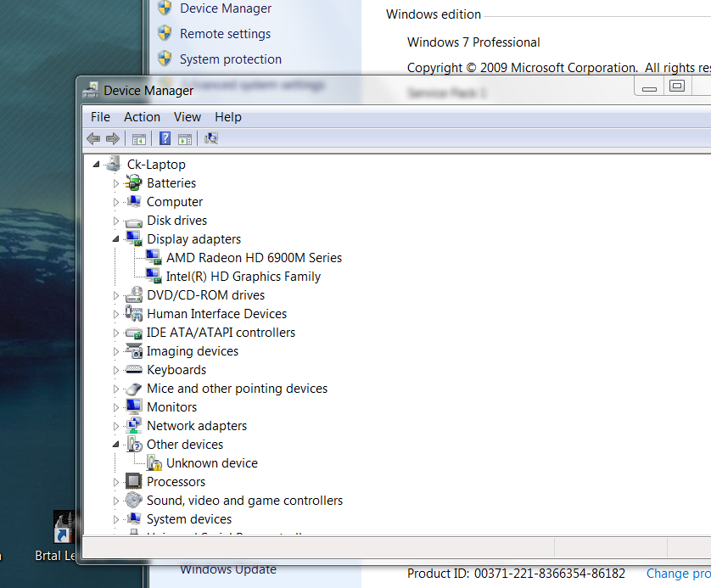The width and height of the screenshot is (711, 588).
Task: Open Windows Update link in System window
Action: (x=228, y=570)
